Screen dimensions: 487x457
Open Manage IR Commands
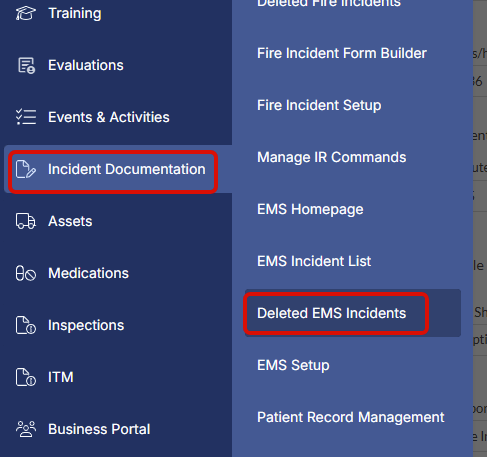pyautogui.click(x=332, y=157)
